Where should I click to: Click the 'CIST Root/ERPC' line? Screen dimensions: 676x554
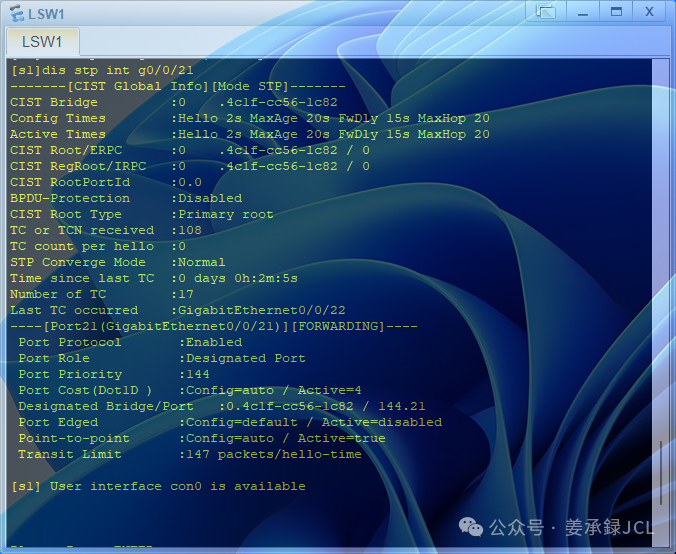click(x=190, y=150)
